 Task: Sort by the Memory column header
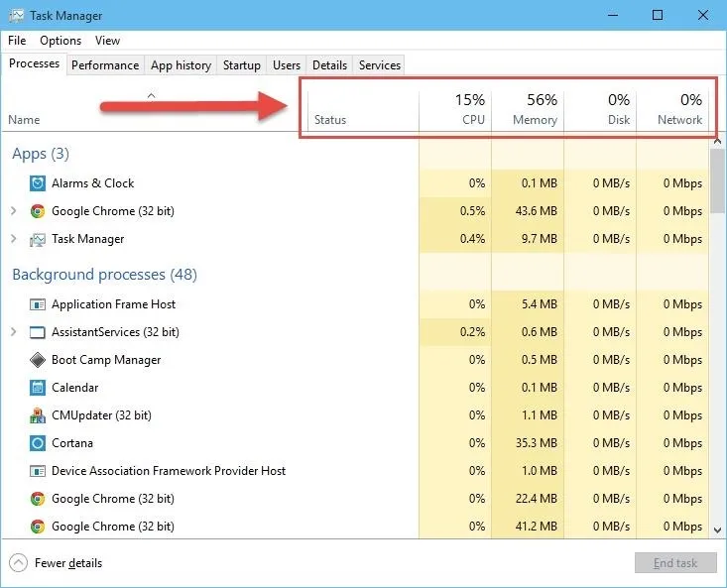528,110
